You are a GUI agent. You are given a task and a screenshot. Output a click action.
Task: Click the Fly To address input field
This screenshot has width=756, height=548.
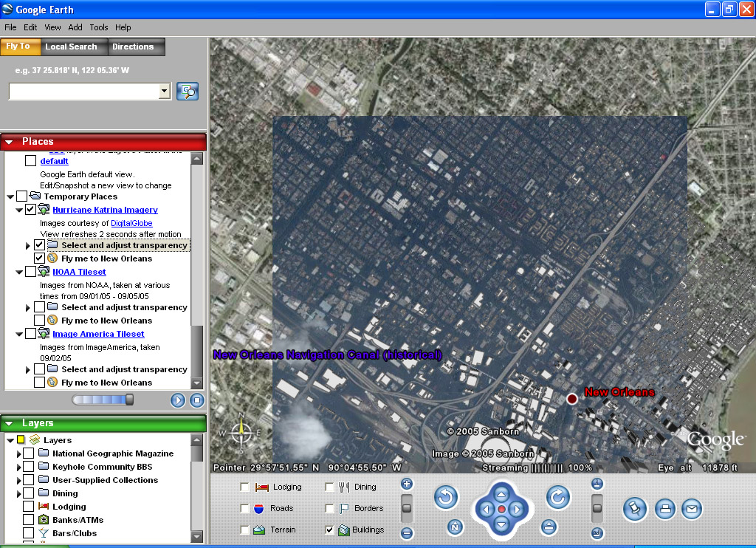click(x=84, y=91)
